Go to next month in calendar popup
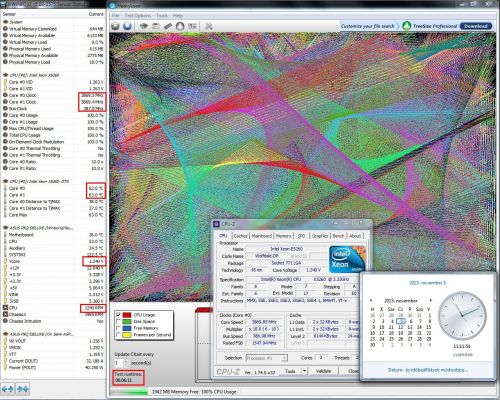500x400 pixels. click(x=430, y=301)
